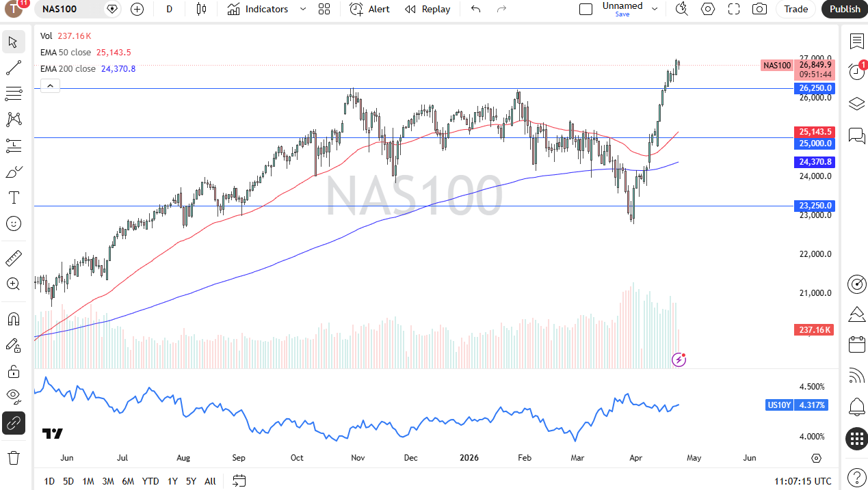Open the go to date calendar
This screenshot has height=490, width=868.
click(239, 481)
